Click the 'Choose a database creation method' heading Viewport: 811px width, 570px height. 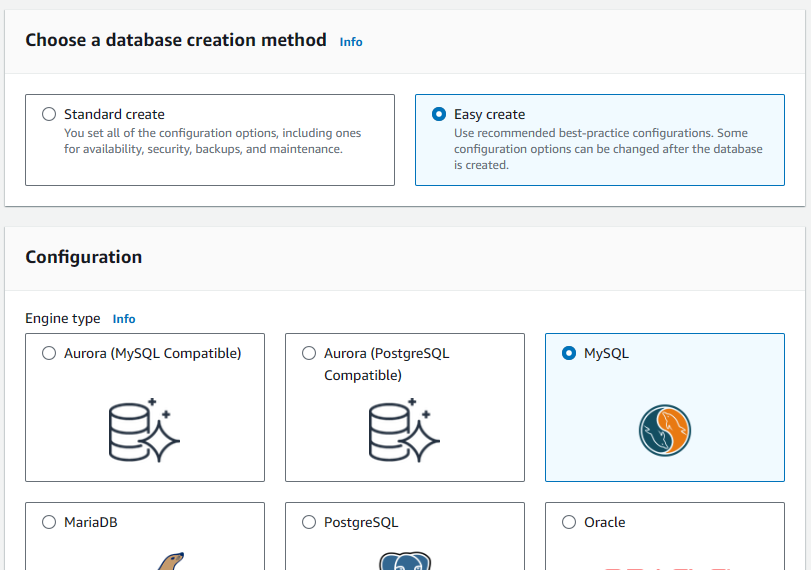(x=176, y=40)
